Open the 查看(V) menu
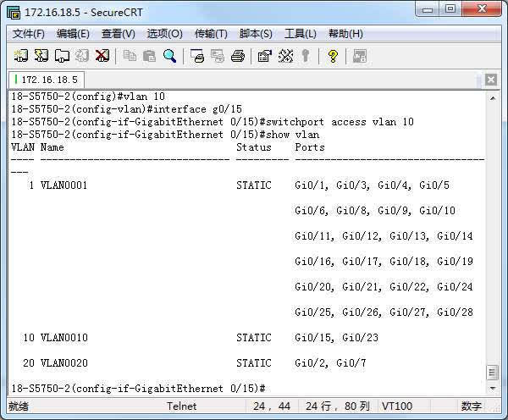This screenshot has width=508, height=420. click(x=118, y=34)
